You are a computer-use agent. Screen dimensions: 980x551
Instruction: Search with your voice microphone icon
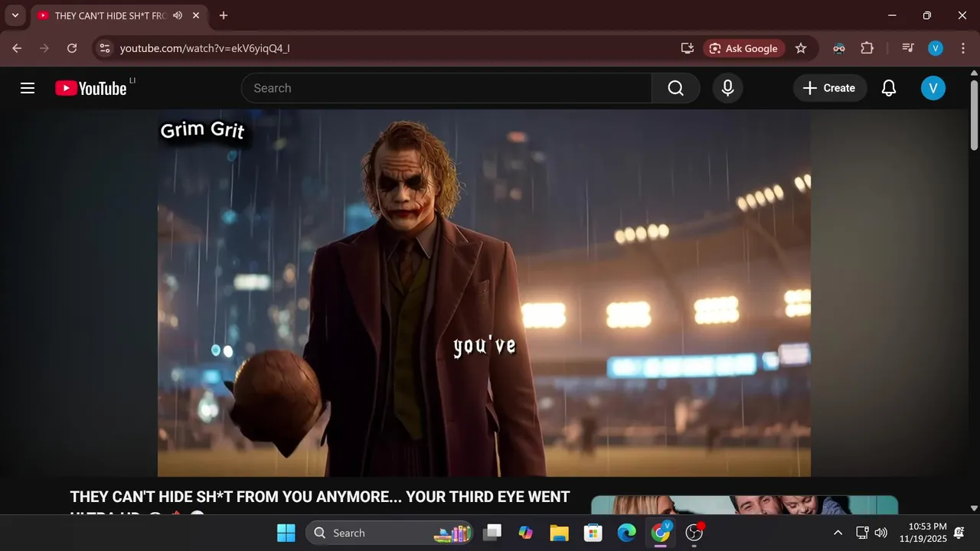coord(727,88)
